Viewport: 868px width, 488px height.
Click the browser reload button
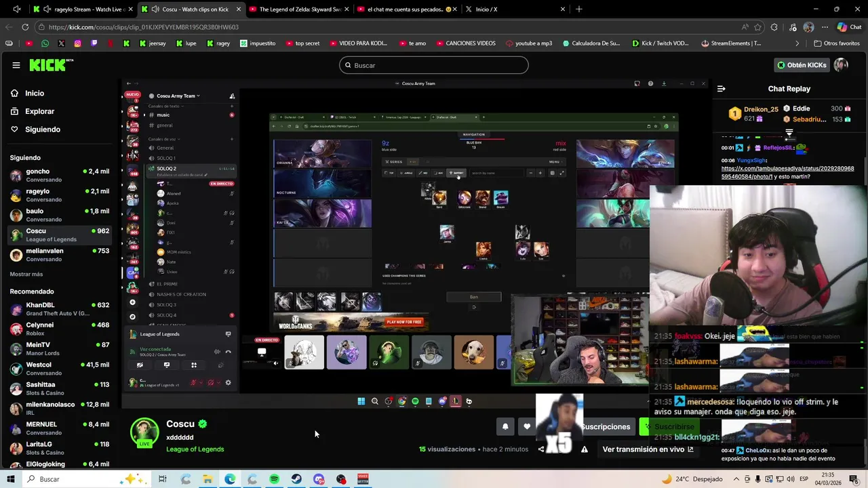[x=25, y=27]
